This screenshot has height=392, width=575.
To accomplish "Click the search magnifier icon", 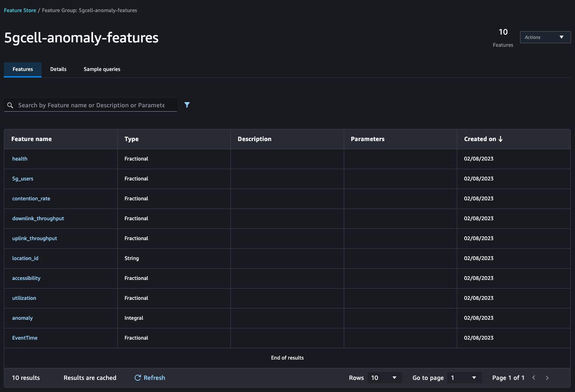I will click(x=10, y=105).
